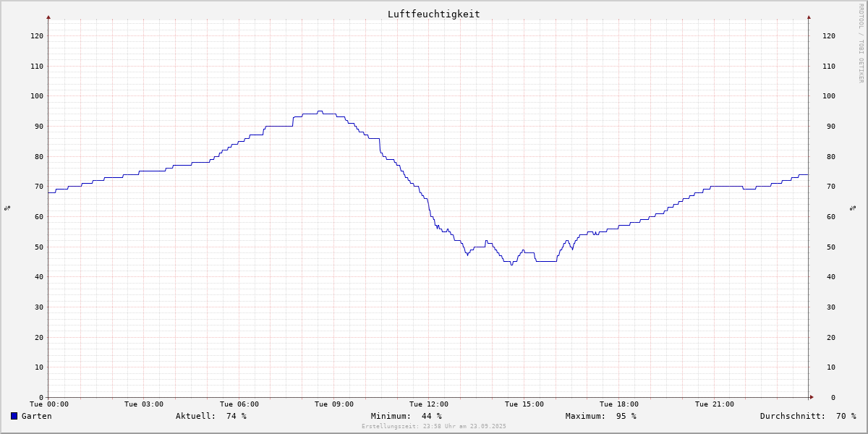Click the % unit label on the left axis
The width and height of the screenshot is (868, 434).
coord(7,208)
